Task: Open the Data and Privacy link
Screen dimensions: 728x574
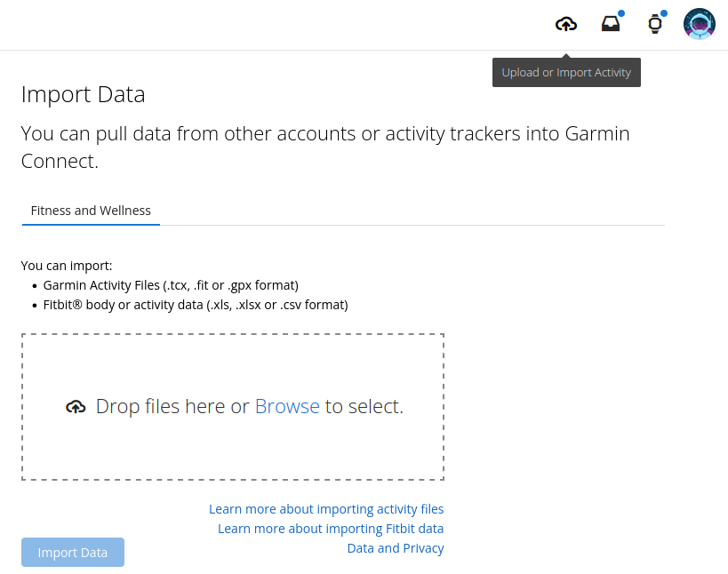Action: pos(396,548)
